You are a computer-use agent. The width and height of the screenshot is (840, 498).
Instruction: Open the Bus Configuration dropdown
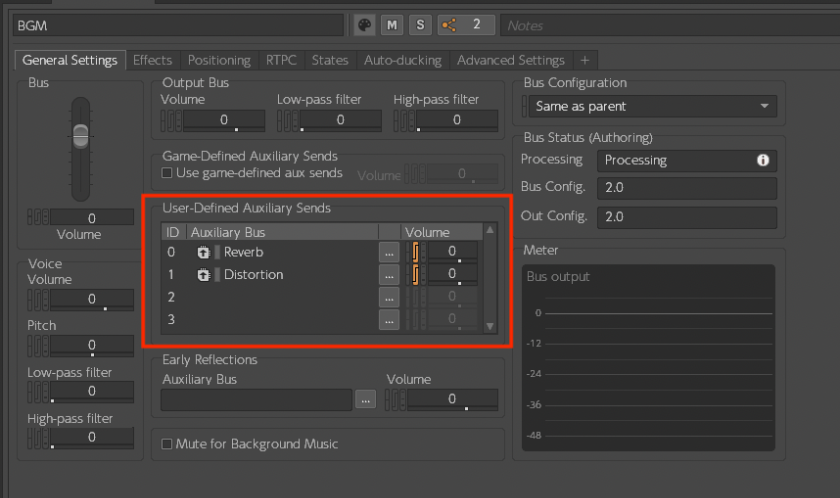point(650,106)
